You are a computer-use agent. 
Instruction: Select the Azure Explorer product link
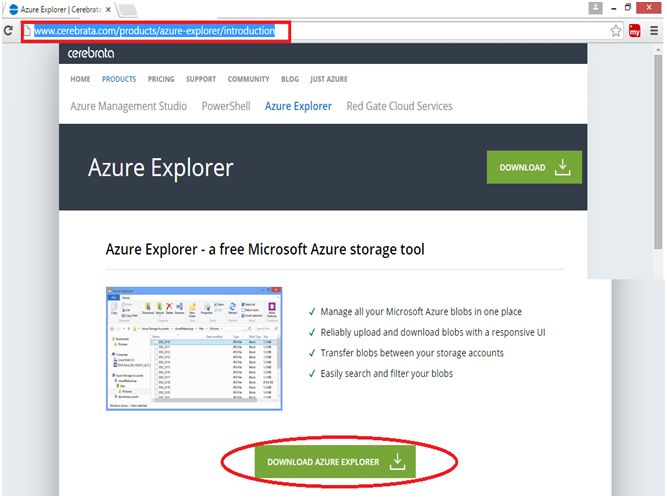coord(298,106)
